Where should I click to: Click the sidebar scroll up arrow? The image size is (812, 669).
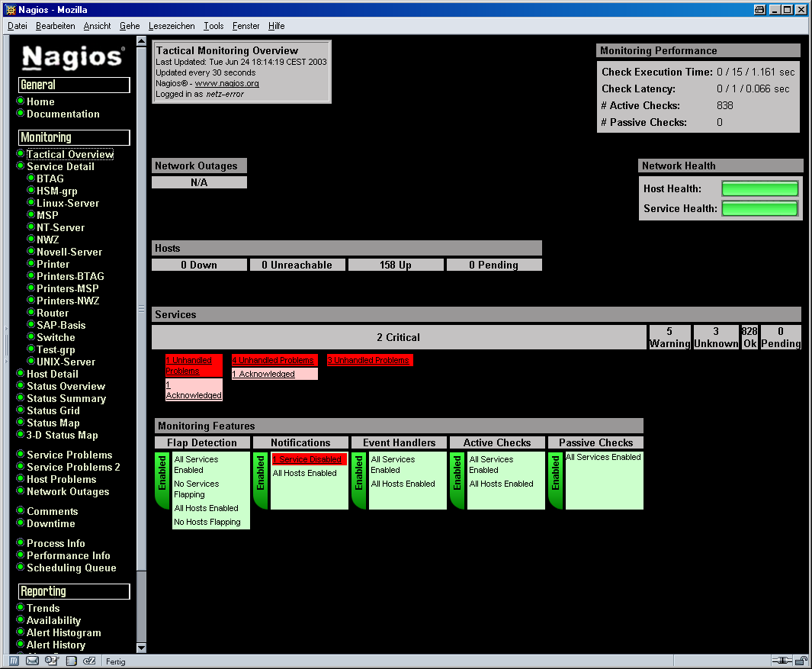141,41
